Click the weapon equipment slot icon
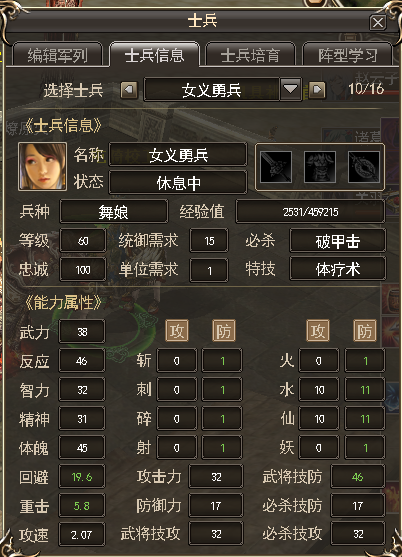This screenshot has width=402, height=557. pos(276,167)
